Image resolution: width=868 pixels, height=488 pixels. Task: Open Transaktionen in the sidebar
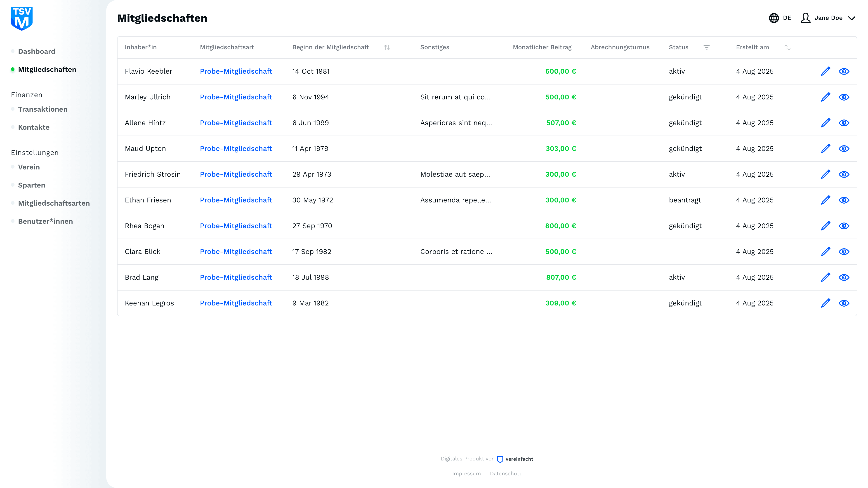pos(43,109)
